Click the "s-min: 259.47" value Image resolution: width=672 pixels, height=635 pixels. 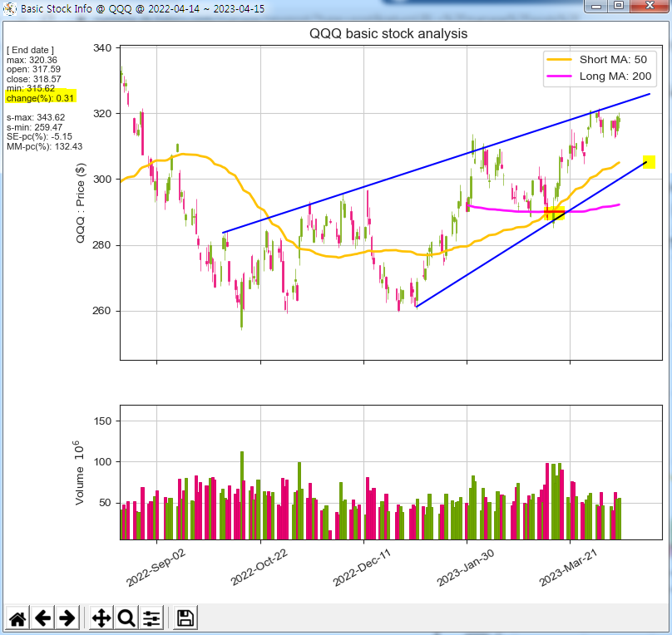point(34,127)
